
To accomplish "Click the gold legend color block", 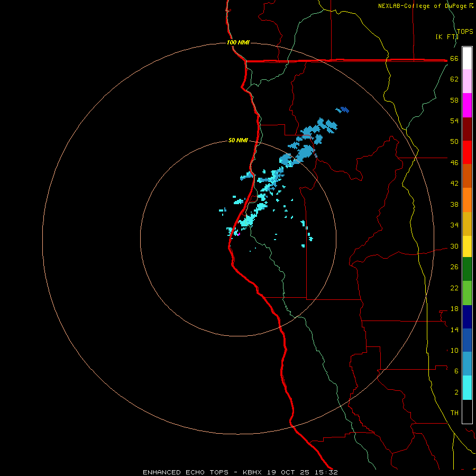I will (467, 224).
